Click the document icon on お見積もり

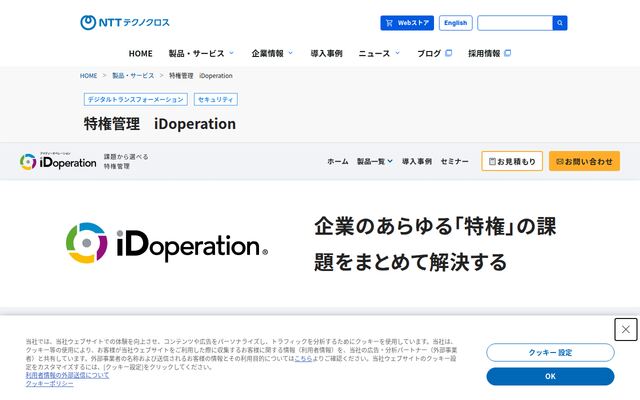[x=492, y=162]
